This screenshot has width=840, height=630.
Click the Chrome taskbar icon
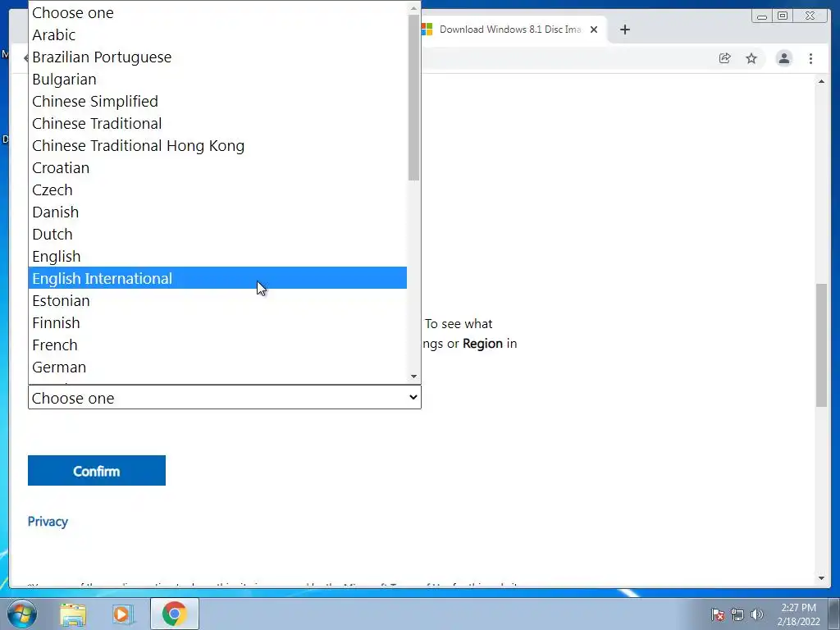[x=175, y=614]
